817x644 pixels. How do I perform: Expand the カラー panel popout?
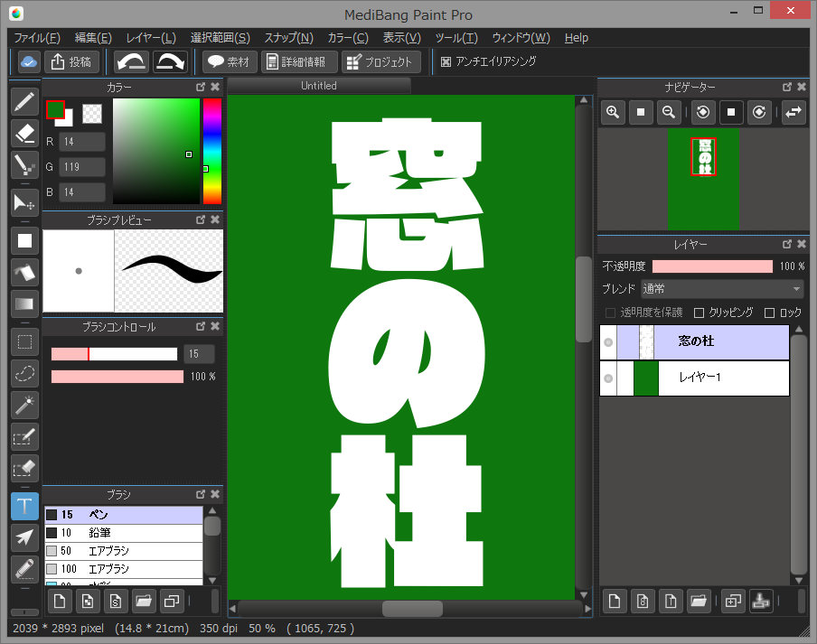point(201,87)
